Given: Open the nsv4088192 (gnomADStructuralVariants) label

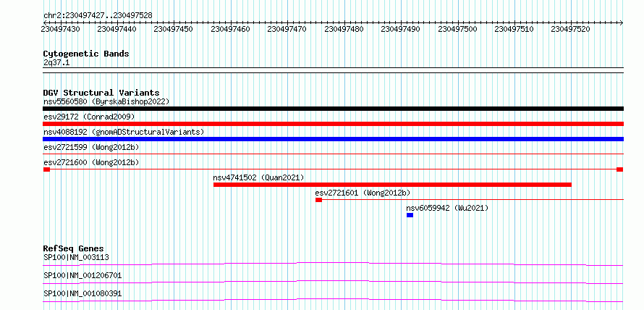Looking at the screenshot, I should (124, 132).
